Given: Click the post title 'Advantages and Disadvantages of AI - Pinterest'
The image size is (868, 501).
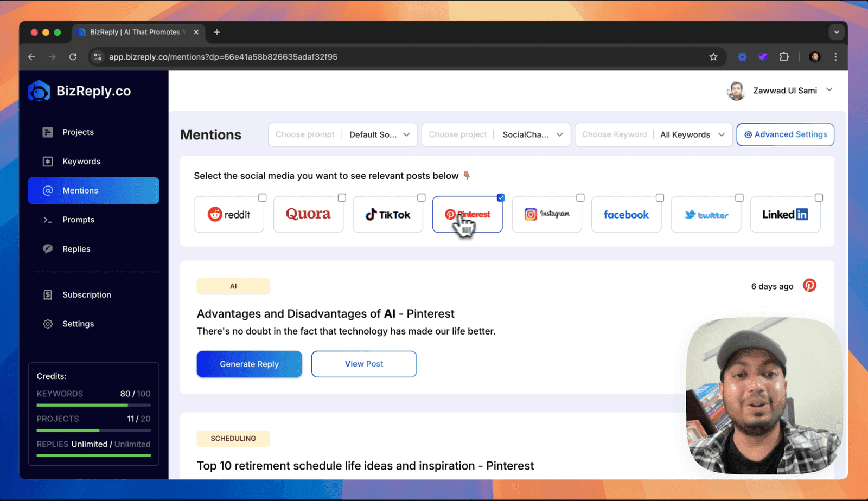Looking at the screenshot, I should click(325, 314).
